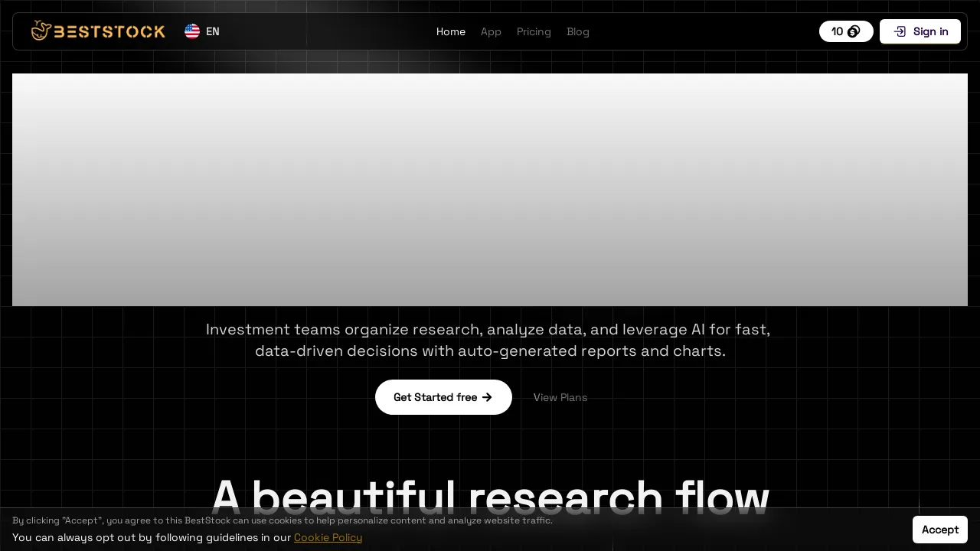This screenshot has height=551, width=980.
Task: Open the EN language selector
Action: click(x=202, y=31)
